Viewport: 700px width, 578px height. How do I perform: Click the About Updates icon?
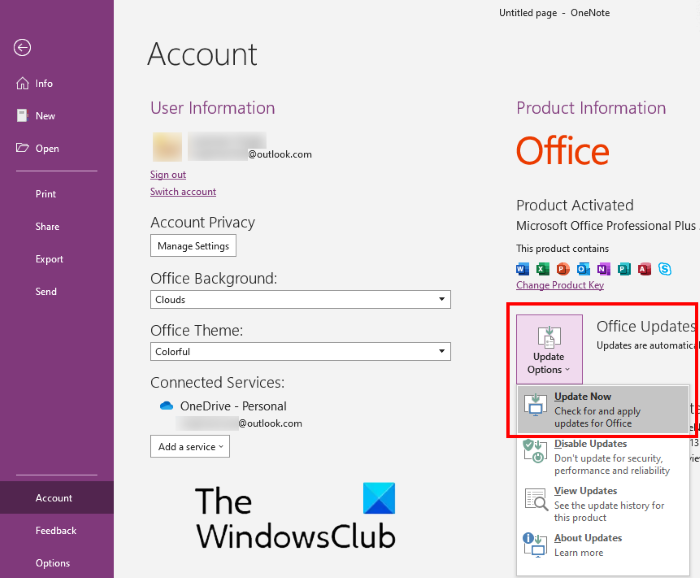coord(535,544)
